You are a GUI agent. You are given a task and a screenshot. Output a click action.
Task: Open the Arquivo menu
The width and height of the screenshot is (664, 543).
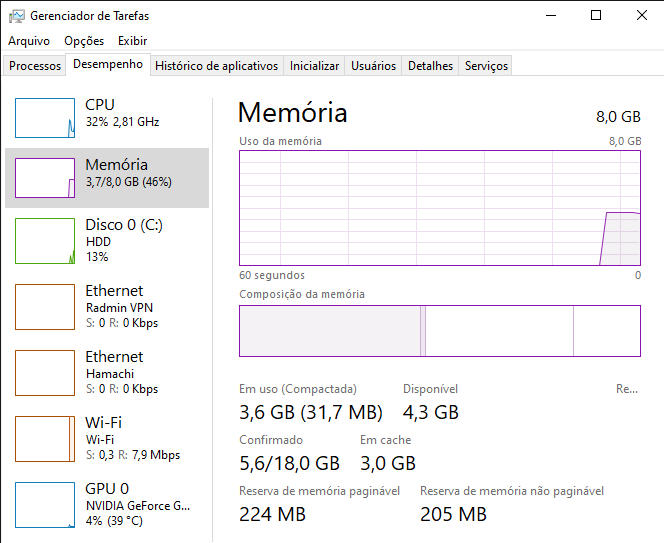(x=29, y=41)
